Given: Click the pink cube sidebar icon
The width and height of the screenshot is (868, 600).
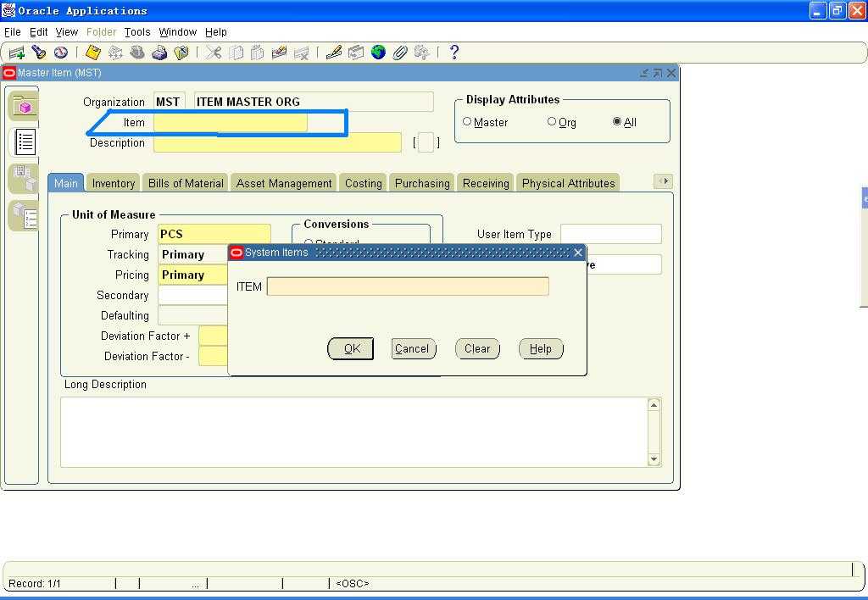Looking at the screenshot, I should click(x=24, y=106).
